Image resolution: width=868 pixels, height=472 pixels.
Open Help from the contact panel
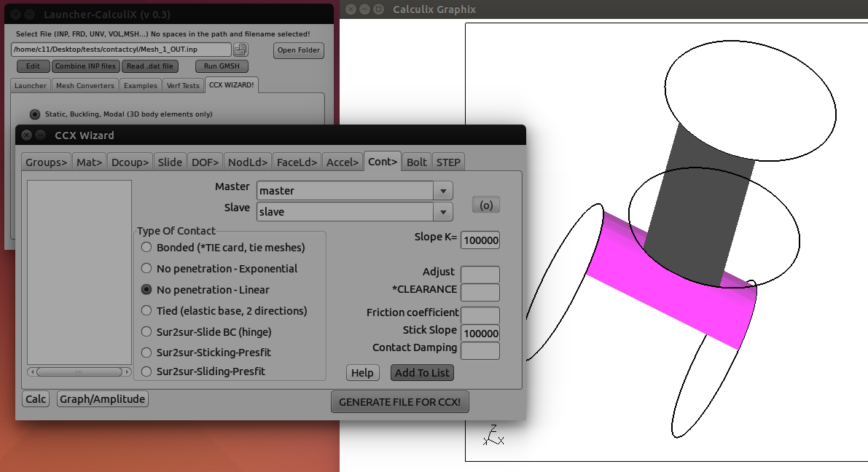[x=362, y=372]
